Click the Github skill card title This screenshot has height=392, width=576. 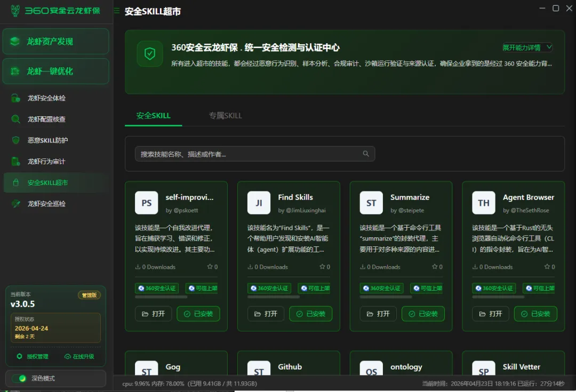[290, 367]
